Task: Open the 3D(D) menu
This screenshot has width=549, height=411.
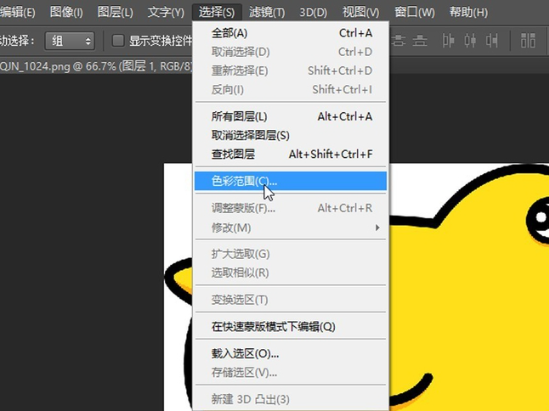Action: click(x=313, y=12)
